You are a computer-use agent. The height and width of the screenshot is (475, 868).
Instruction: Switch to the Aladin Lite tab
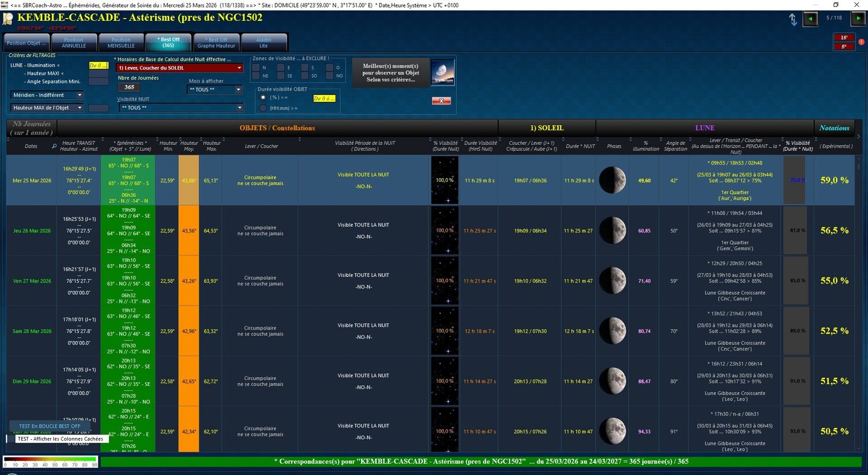[x=263, y=43]
